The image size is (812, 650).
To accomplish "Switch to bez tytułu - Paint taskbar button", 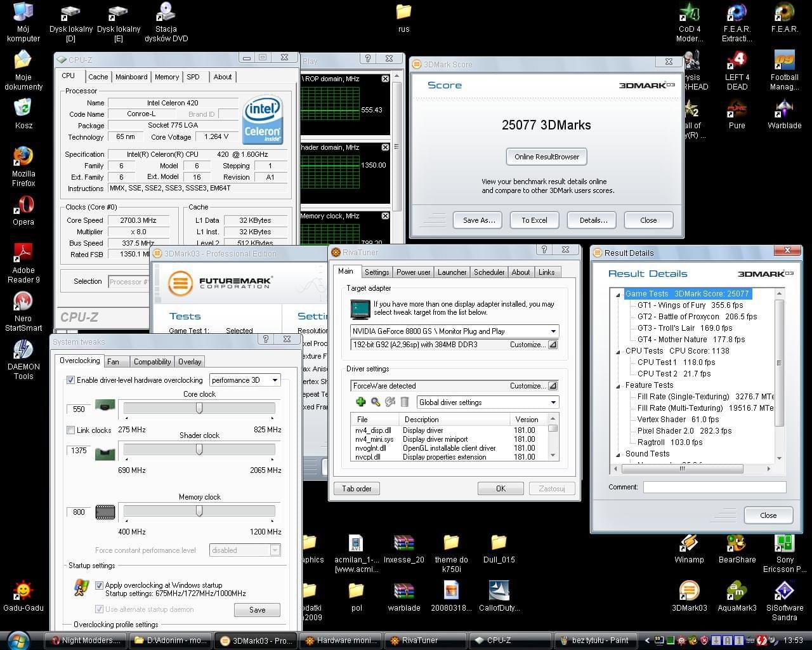I will point(595,640).
